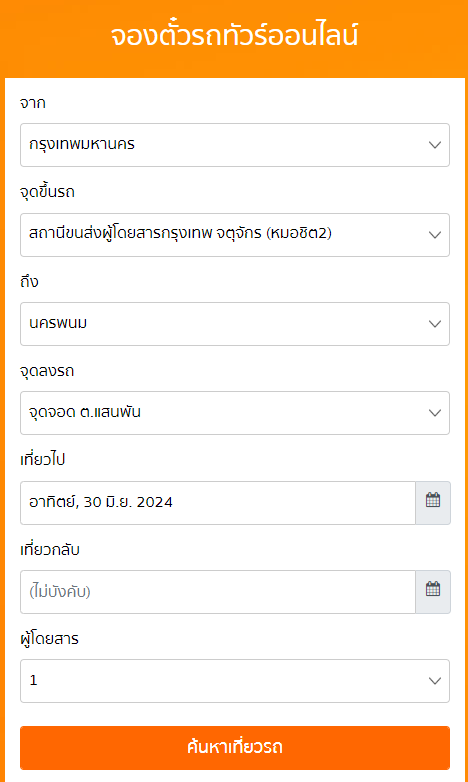The width and height of the screenshot is (468, 782).
Task: Click the จองตั๋วรถทัวร์ออนไลน์ header title
Action: pos(234,36)
